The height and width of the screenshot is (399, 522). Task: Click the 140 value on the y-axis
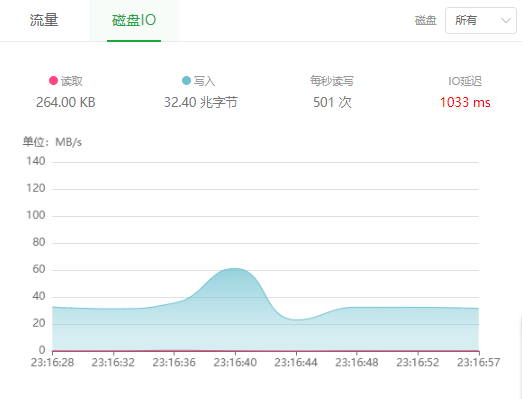tap(36, 161)
